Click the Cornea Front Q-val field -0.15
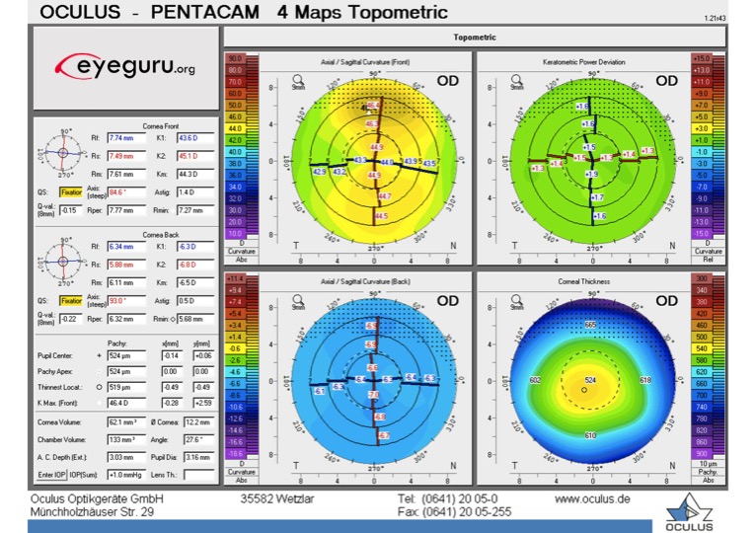The height and width of the screenshot is (533, 756). tap(70, 210)
